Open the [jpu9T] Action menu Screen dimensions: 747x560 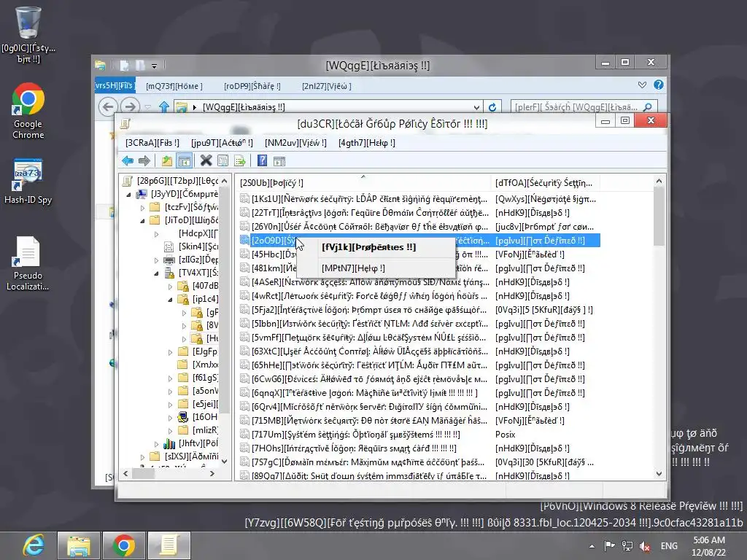coord(222,143)
